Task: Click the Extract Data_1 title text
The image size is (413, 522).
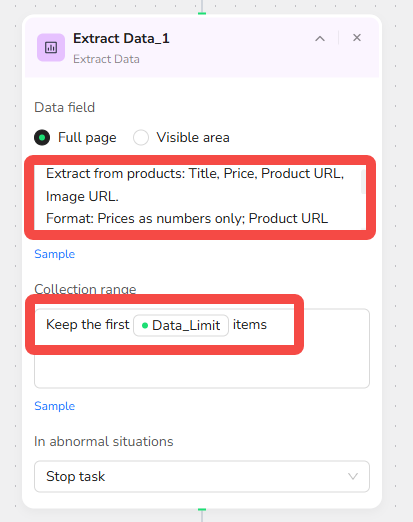Action: click(121, 38)
